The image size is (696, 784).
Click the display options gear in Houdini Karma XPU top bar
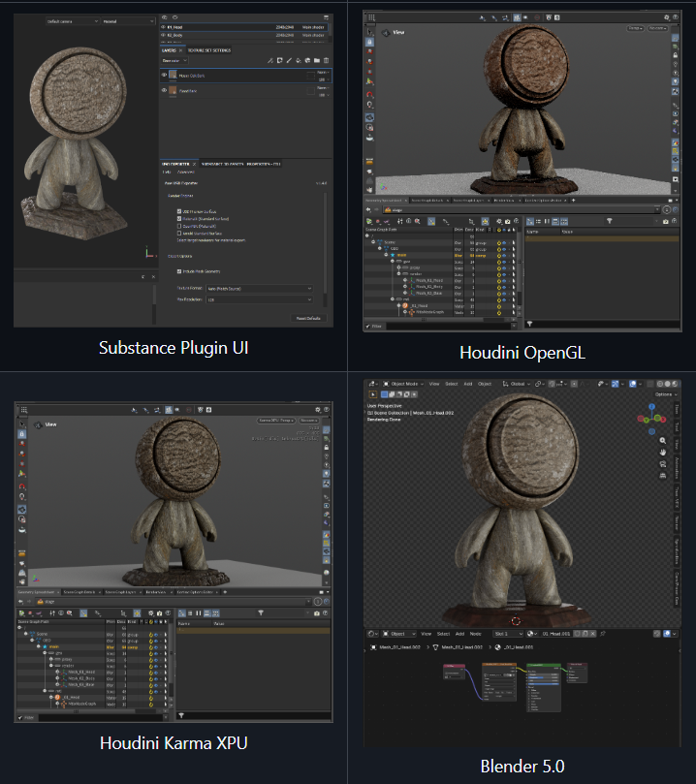[x=318, y=410]
